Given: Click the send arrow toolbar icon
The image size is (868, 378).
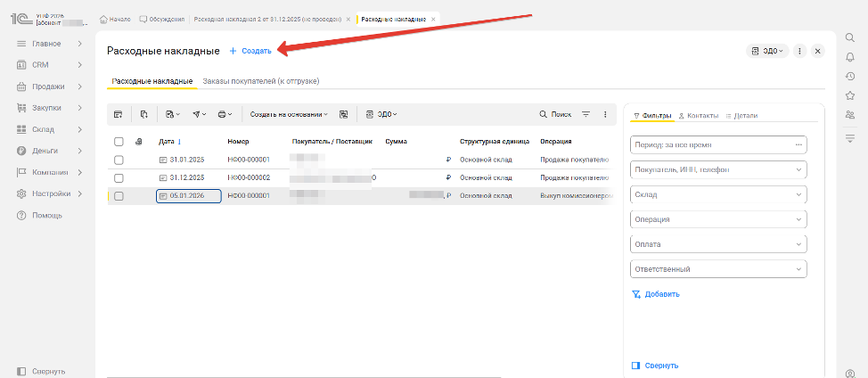Looking at the screenshot, I should (x=199, y=114).
